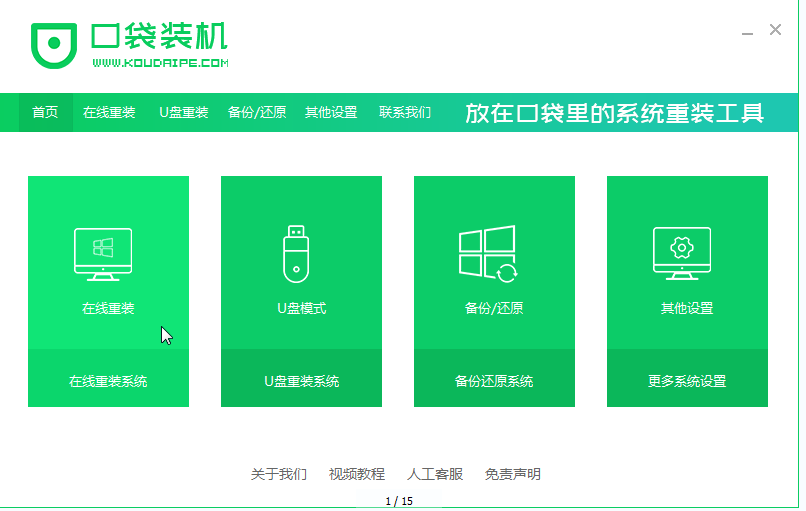This screenshot has height=511, width=806.
Task: Click the 备份还原系统 button
Action: [494, 378]
